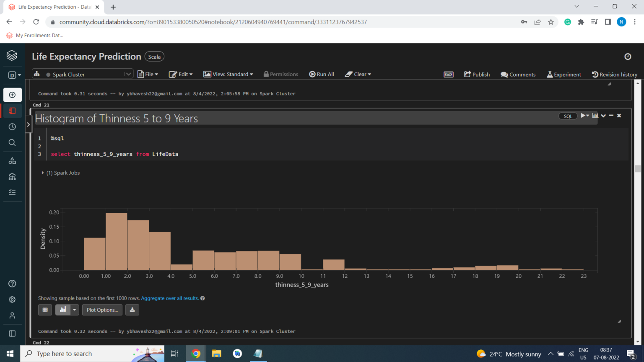This screenshot has width=644, height=362.
Task: Click the Plot Options button
Action: 102,310
